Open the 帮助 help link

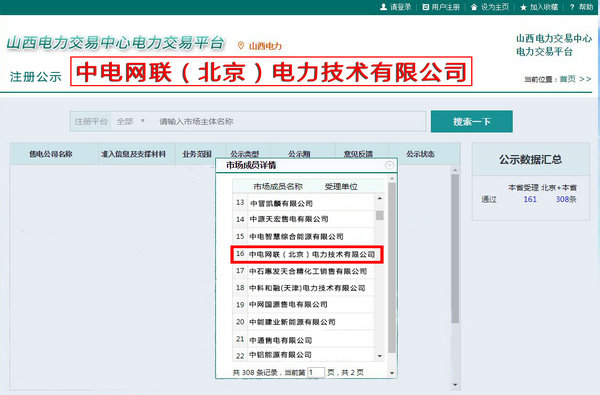click(x=586, y=7)
